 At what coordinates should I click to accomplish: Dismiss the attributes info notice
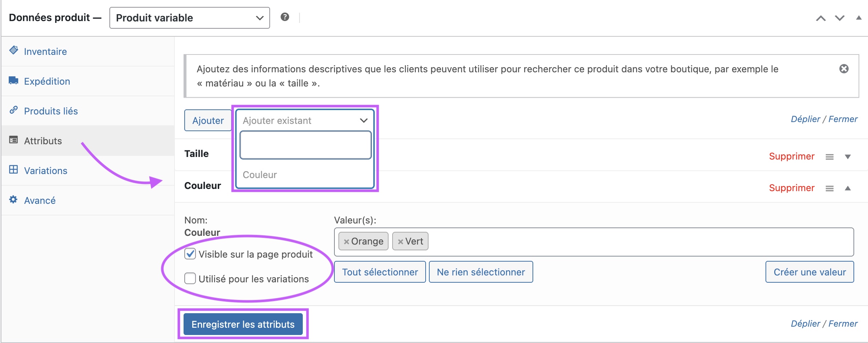coord(844,69)
